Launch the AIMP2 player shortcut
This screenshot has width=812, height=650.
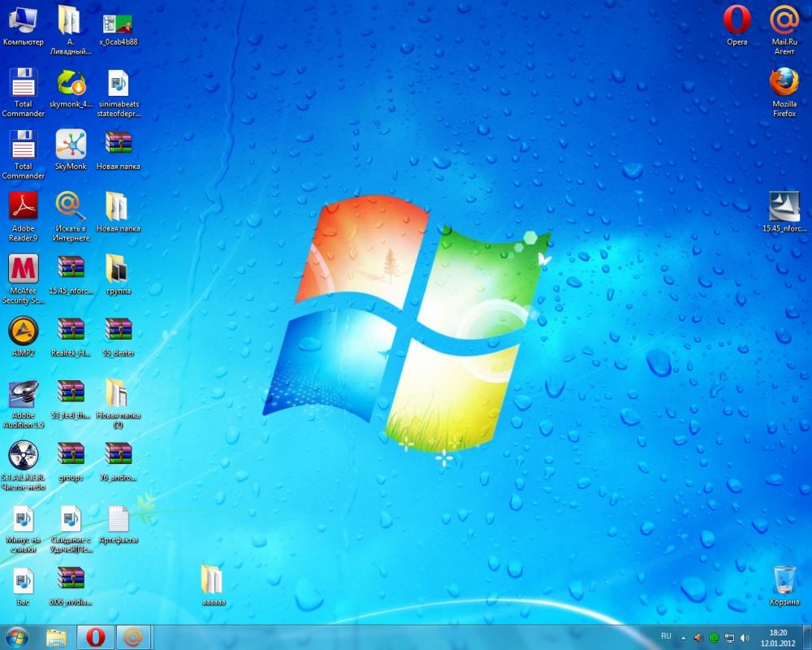coord(24,337)
